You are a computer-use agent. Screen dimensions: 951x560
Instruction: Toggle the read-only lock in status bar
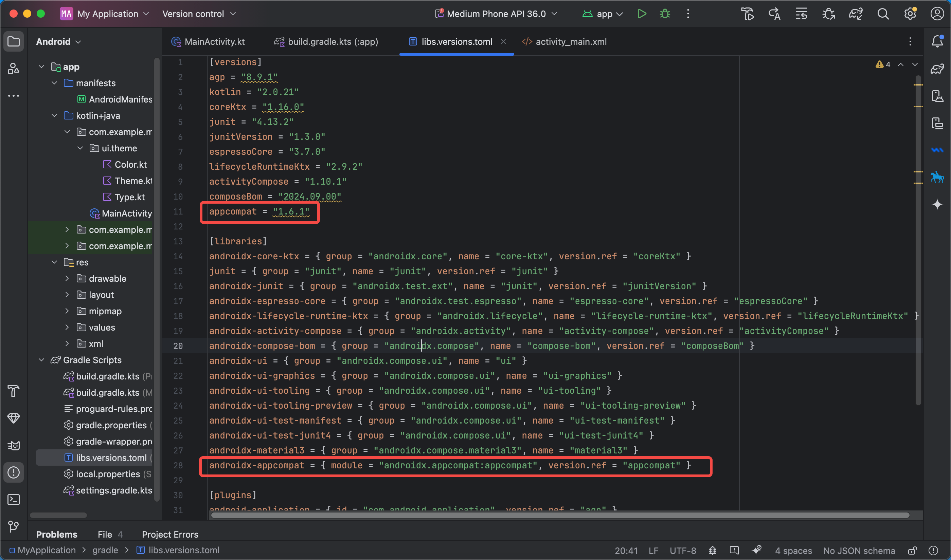tap(913, 550)
